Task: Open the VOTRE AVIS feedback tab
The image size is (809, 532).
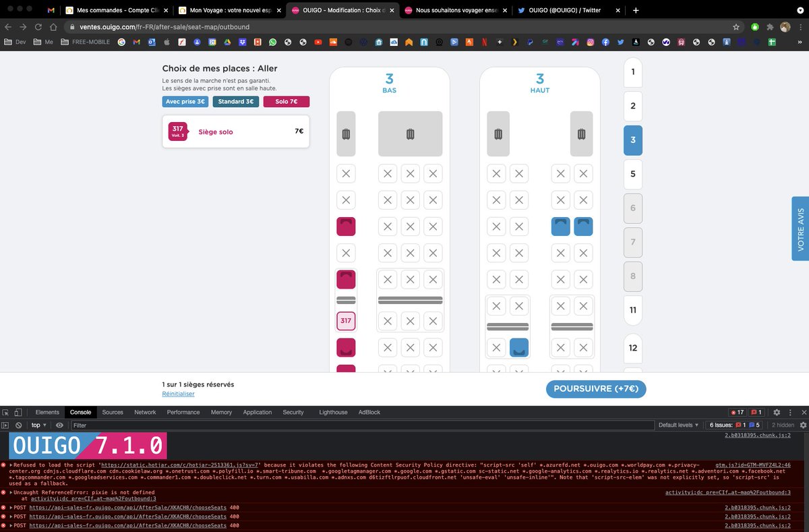Action: [x=800, y=229]
